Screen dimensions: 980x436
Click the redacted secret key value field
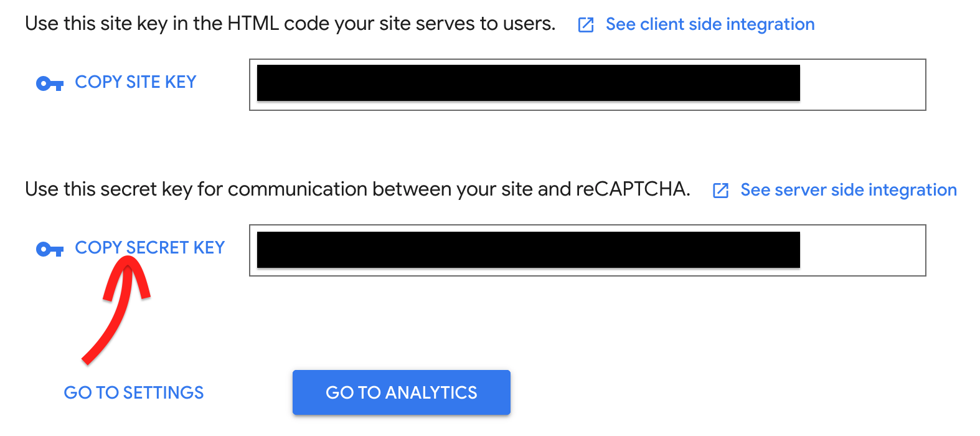pyautogui.click(x=528, y=249)
